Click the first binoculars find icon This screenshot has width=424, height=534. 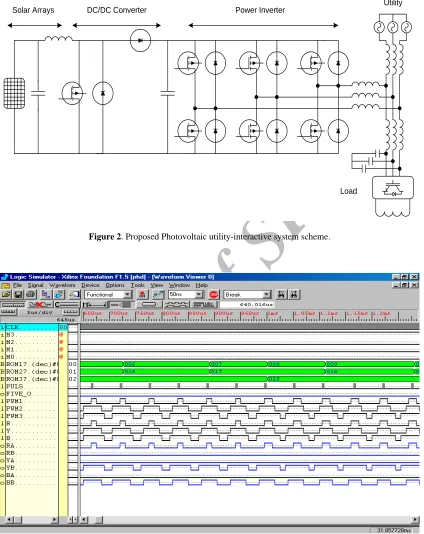281,295
